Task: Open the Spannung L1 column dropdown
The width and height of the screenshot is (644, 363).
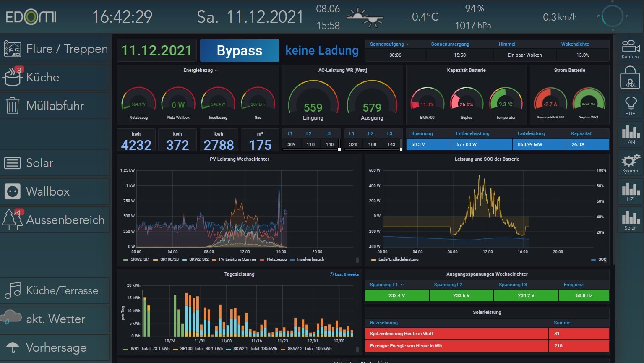Action: pyautogui.click(x=386, y=285)
